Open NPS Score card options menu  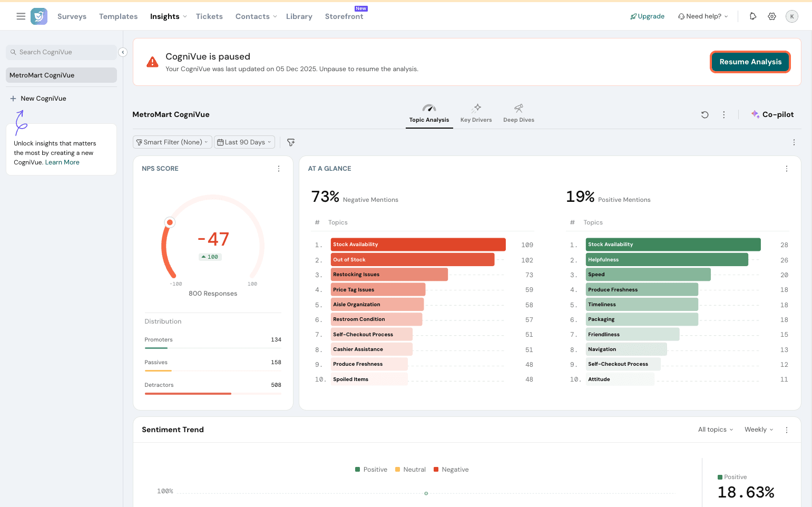279,169
